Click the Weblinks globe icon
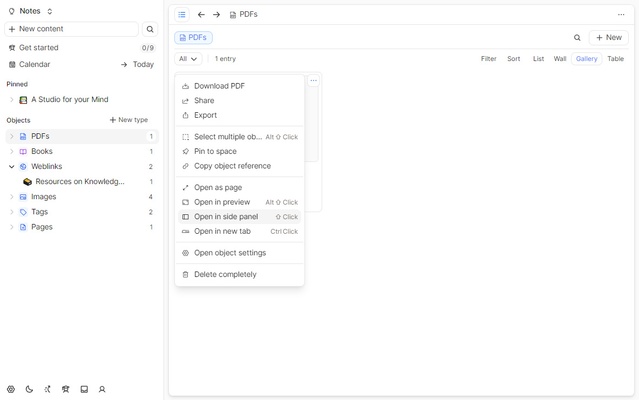This screenshot has width=639, height=400. pyautogui.click(x=23, y=166)
